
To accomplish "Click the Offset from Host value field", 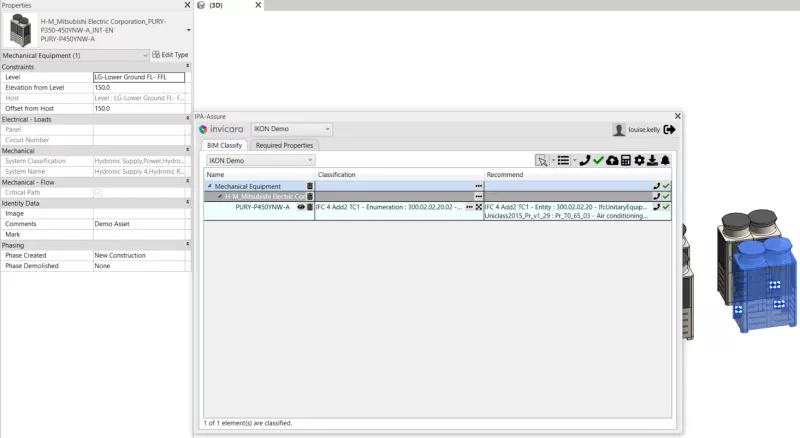I will (139, 109).
